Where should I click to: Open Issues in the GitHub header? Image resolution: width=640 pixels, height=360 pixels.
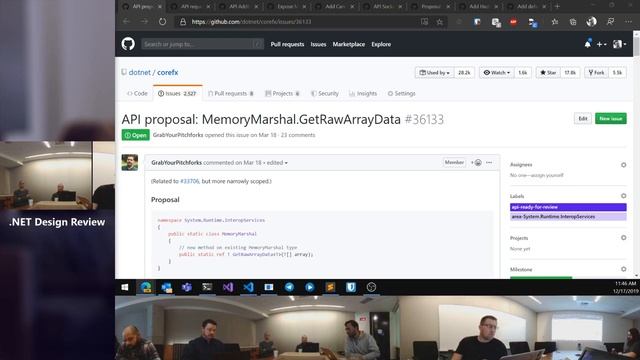pos(318,44)
